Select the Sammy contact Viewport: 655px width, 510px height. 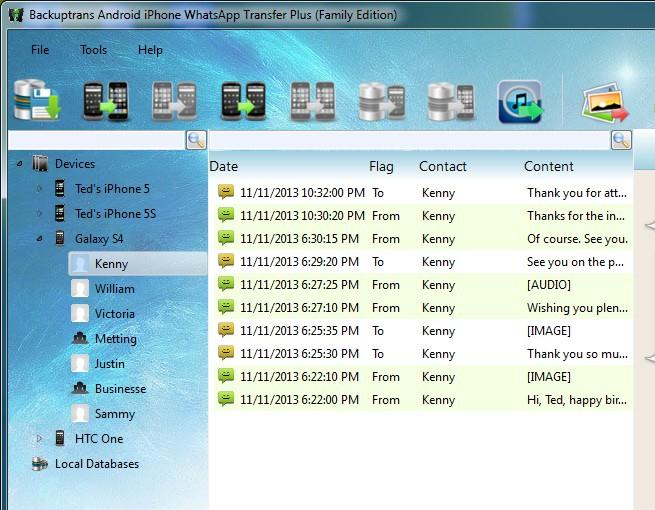115,414
